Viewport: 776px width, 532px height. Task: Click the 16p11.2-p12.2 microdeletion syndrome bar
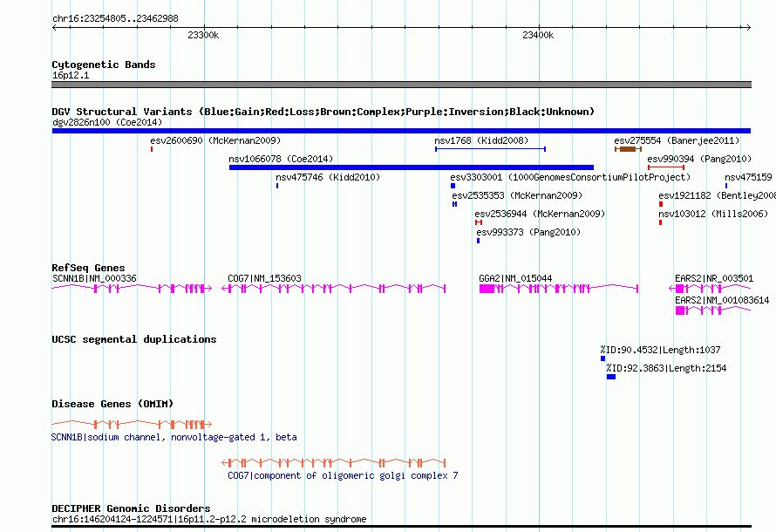(x=401, y=527)
